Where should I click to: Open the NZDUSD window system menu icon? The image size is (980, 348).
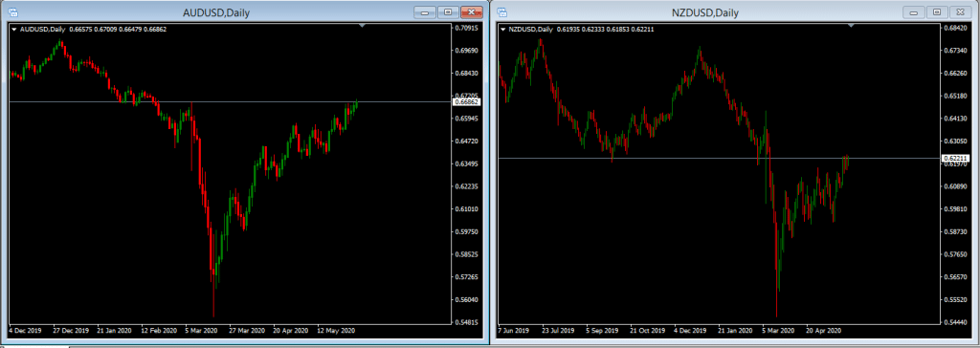(x=501, y=11)
